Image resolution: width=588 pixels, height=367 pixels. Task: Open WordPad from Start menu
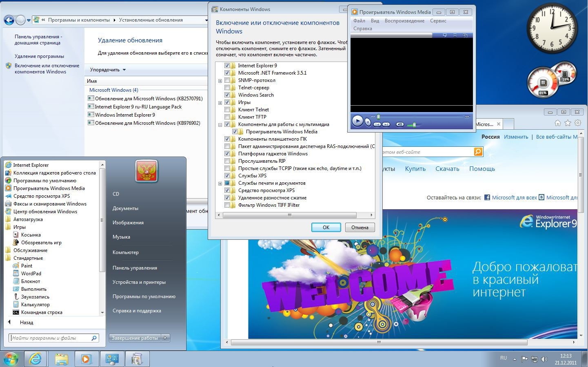tap(31, 273)
